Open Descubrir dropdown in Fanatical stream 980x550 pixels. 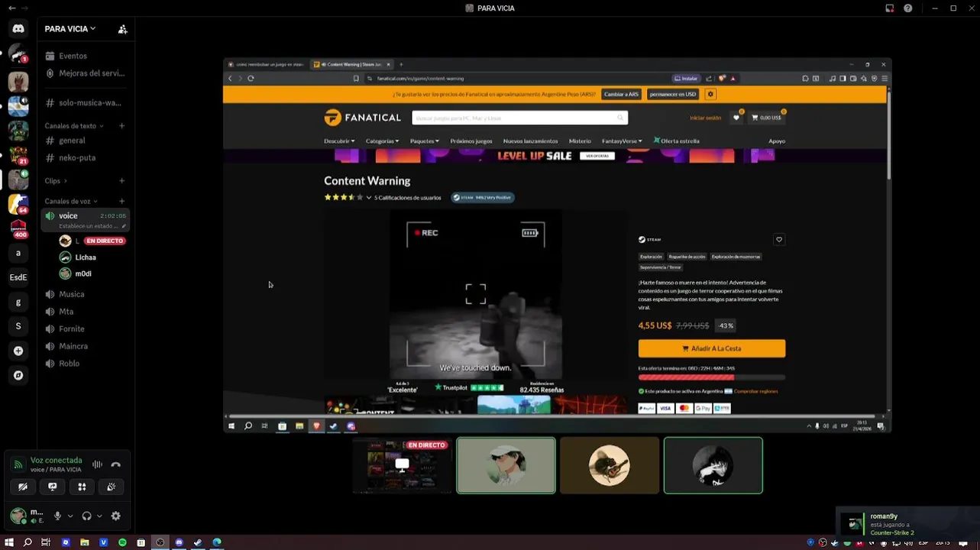[x=339, y=141]
